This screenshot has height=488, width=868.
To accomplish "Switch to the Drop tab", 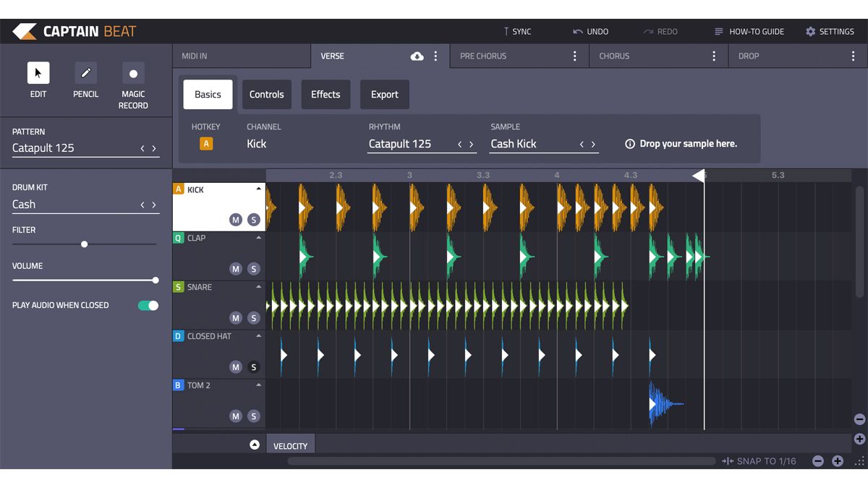I will (x=797, y=56).
